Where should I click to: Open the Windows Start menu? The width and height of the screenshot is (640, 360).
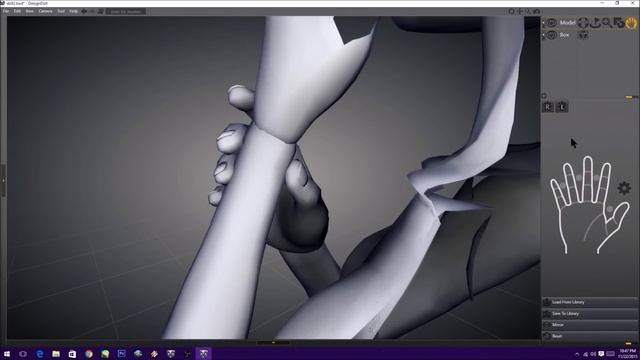tap(7, 354)
